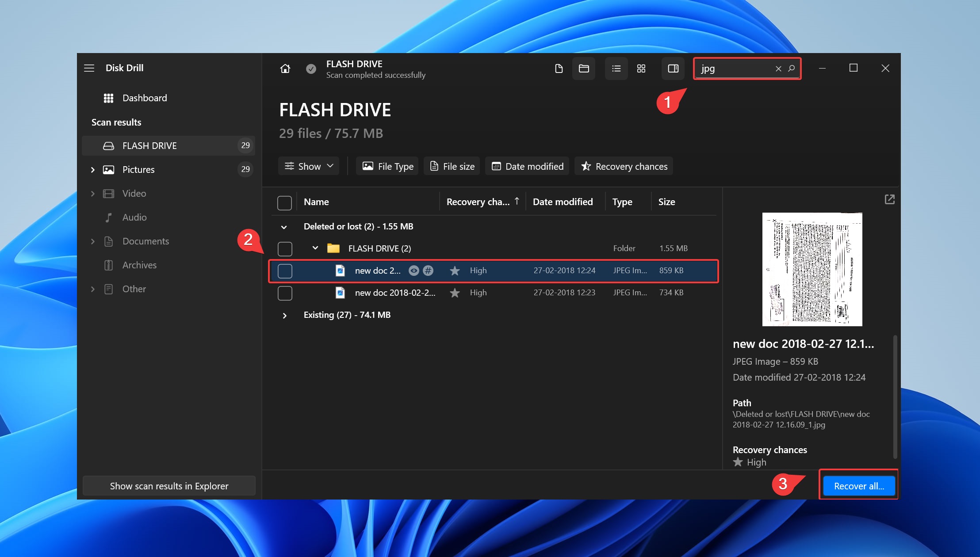Expand the Pictures category chevron
This screenshot has width=980, height=557.
point(92,170)
